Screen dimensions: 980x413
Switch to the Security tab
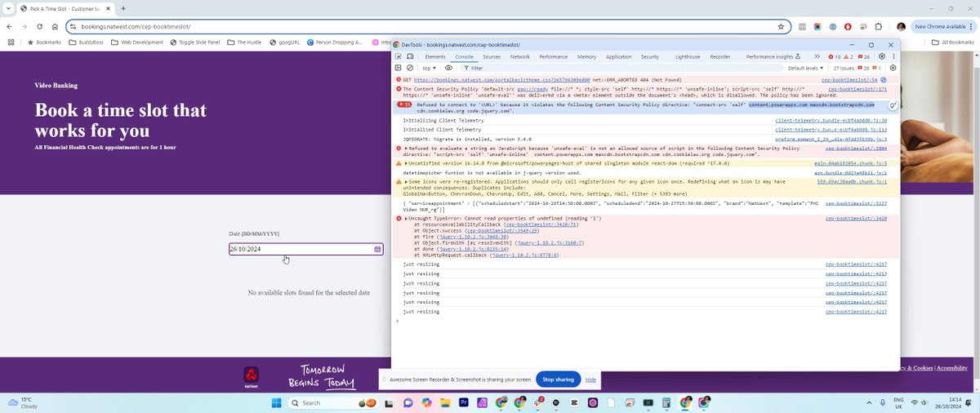pos(650,56)
